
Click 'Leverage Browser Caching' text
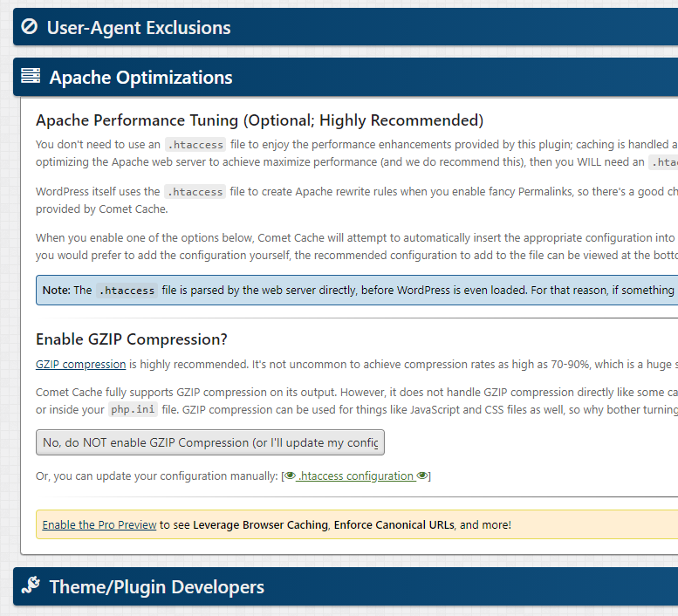click(260, 524)
